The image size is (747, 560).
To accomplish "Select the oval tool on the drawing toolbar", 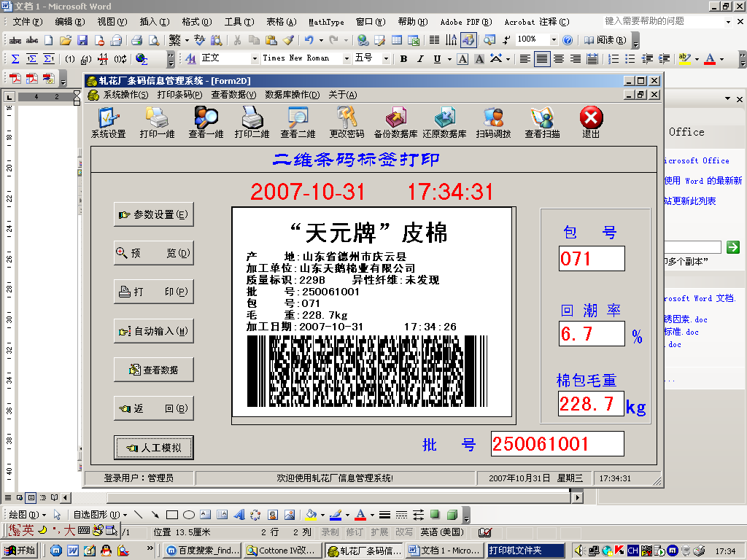I will point(189,515).
